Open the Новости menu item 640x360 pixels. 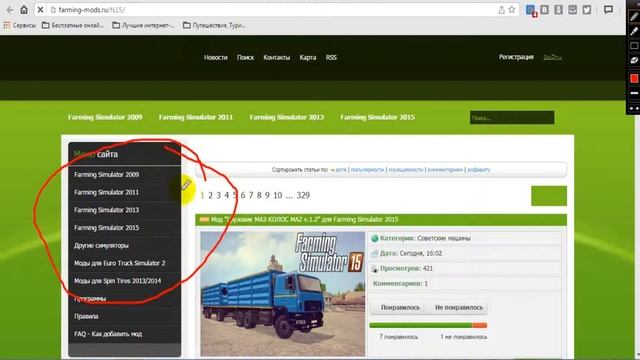pyautogui.click(x=216, y=58)
